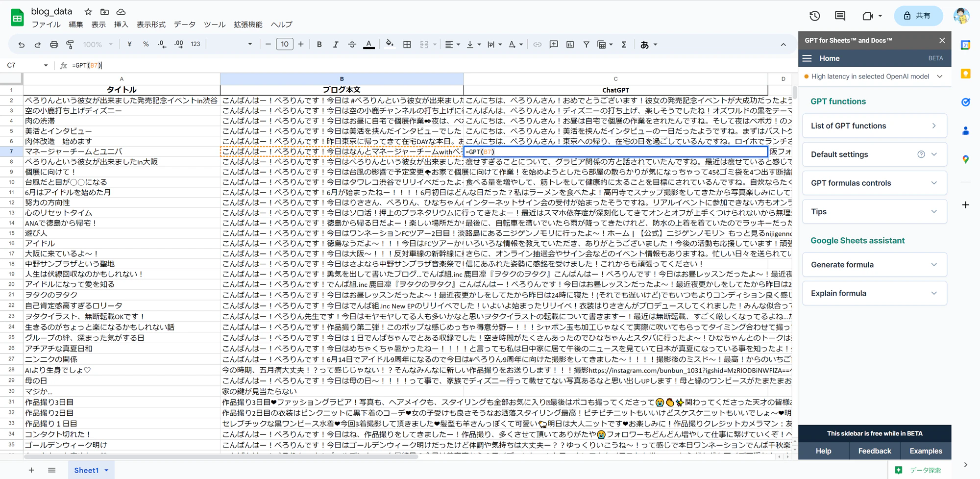The image size is (980, 479).
Task: Toggle bold formatting
Action: pos(319,45)
